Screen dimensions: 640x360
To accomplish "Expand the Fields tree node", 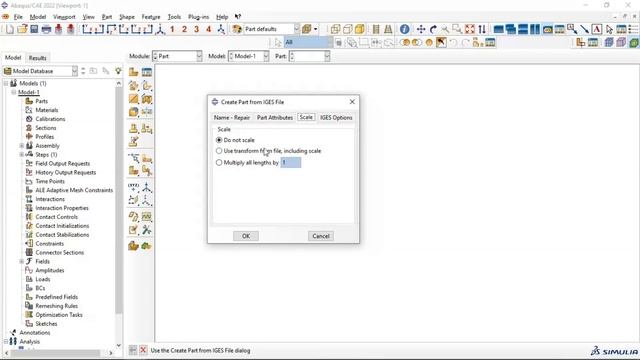I will click(22, 261).
